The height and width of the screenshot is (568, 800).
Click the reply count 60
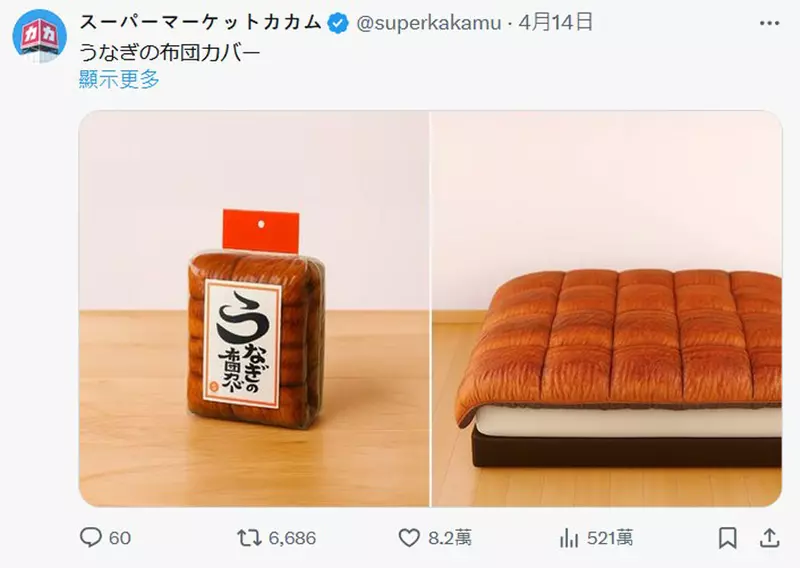[x=120, y=538]
